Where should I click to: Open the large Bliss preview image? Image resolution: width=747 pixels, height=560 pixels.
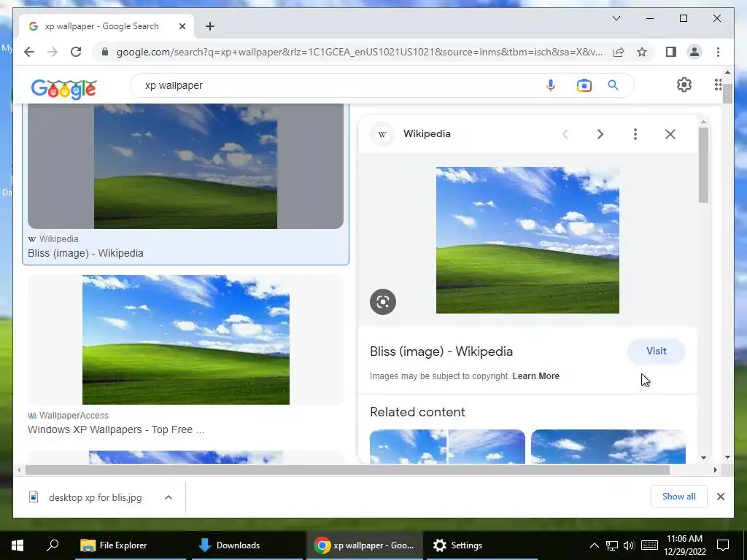point(527,240)
